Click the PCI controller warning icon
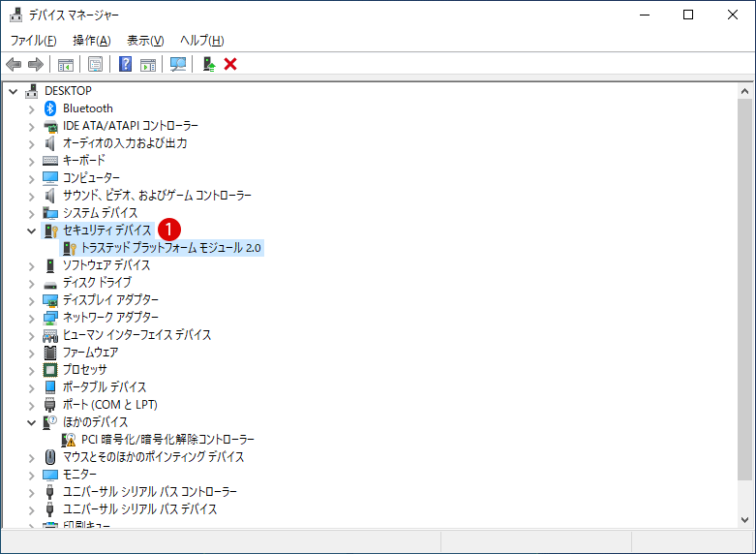This screenshot has width=756, height=554. [x=69, y=440]
